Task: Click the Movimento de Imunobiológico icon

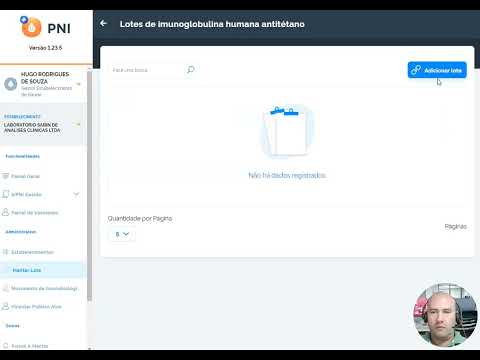Action: pos(5,288)
